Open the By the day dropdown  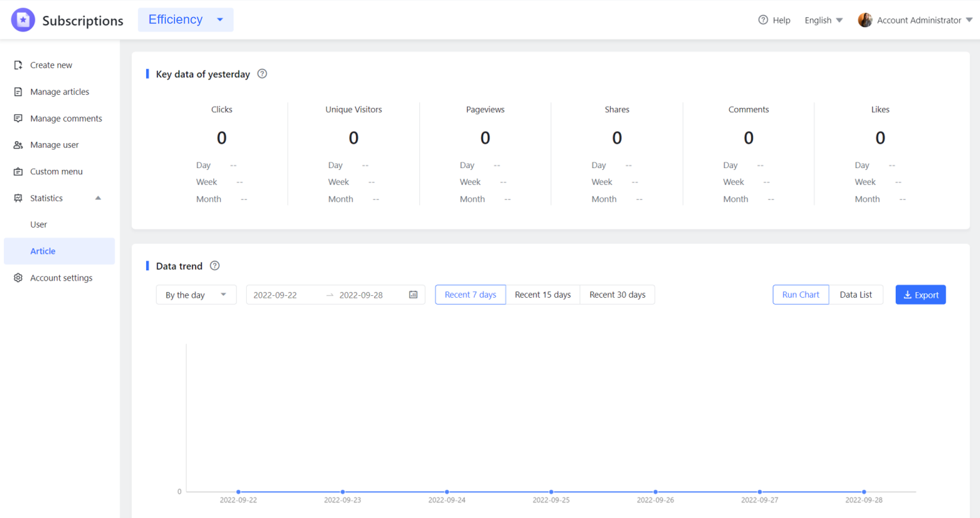(196, 294)
